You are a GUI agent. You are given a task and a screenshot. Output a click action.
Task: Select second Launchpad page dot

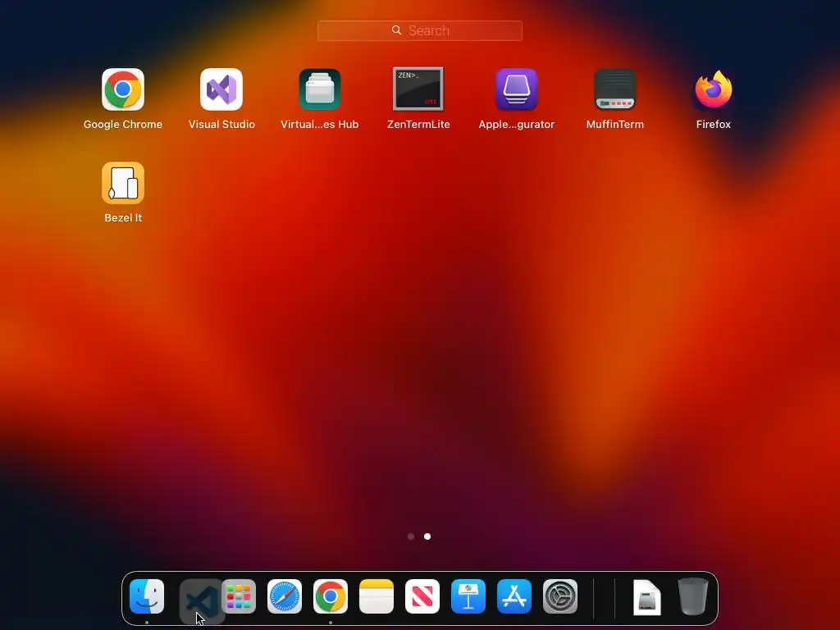pos(427,536)
